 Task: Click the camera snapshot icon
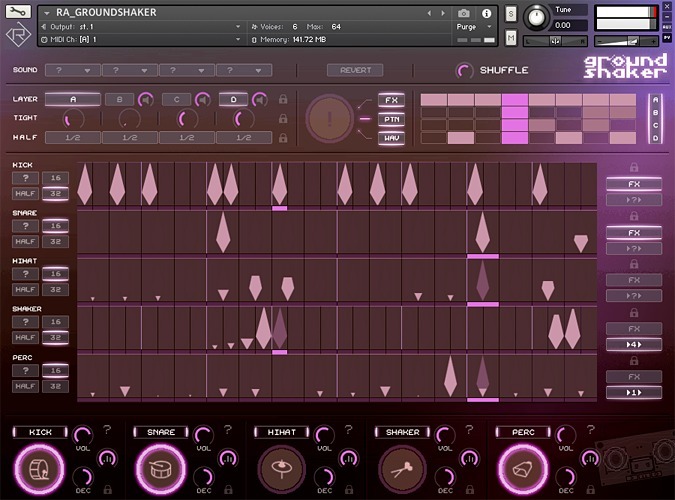[465, 13]
